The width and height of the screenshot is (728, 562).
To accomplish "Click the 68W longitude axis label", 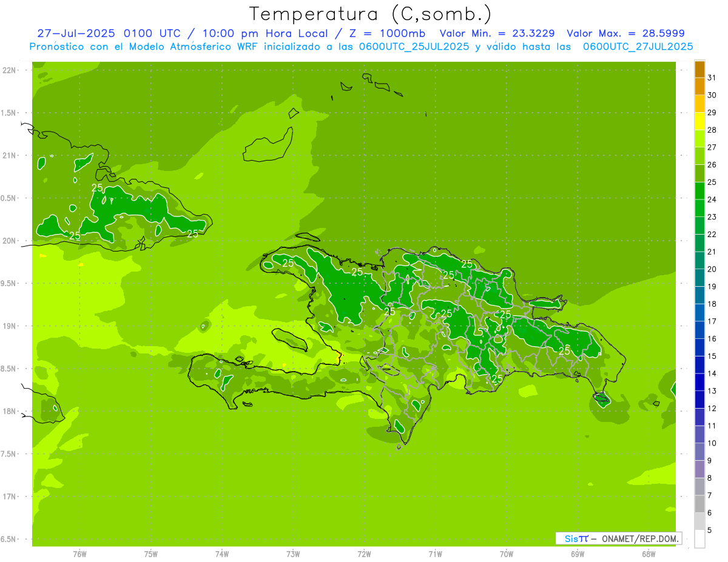I will click(649, 554).
